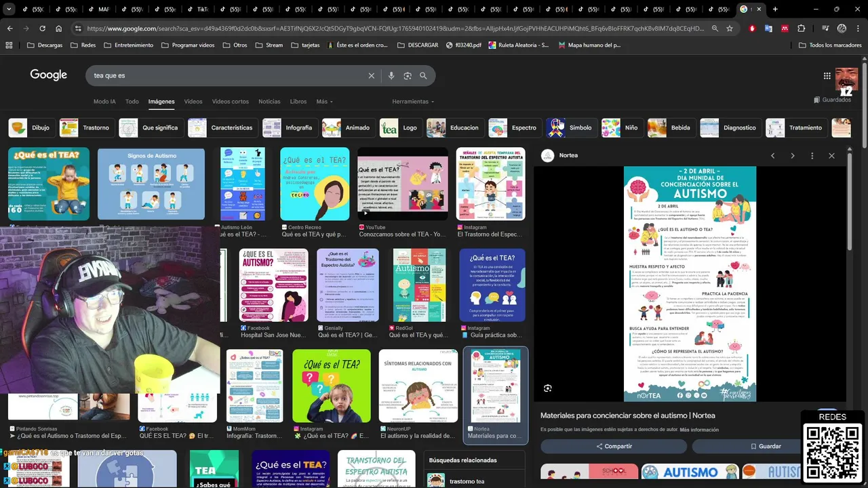Open the Google apps grid
The width and height of the screenshot is (868, 488).
pyautogui.click(x=827, y=76)
